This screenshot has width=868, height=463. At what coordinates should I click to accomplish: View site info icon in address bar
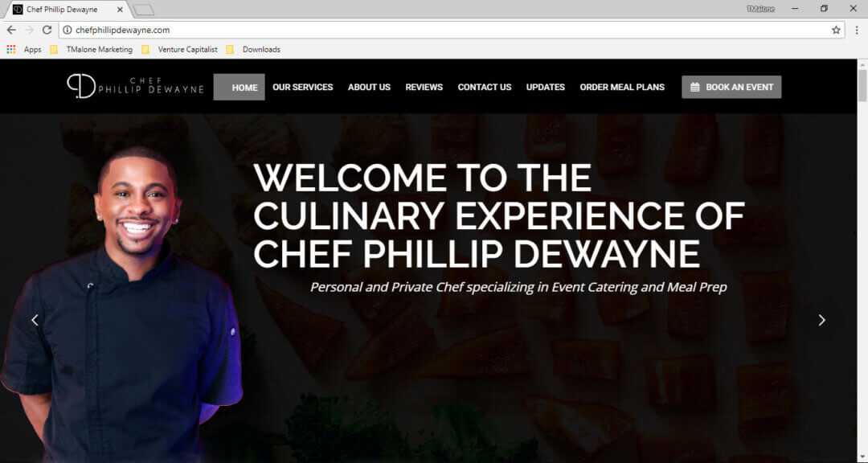pyautogui.click(x=67, y=30)
